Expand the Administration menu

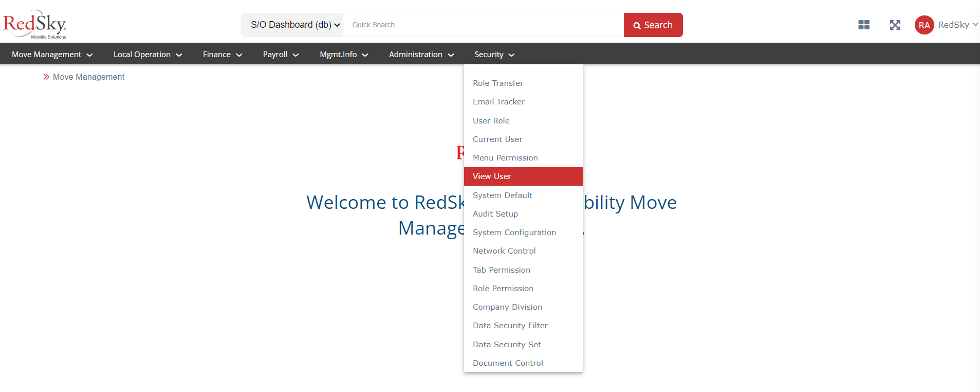click(x=421, y=54)
